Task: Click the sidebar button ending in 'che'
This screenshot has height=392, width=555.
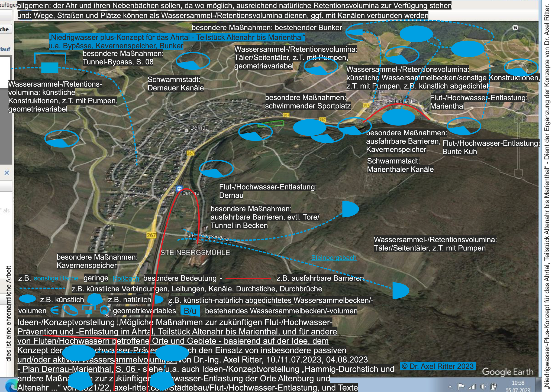Action: [5, 29]
